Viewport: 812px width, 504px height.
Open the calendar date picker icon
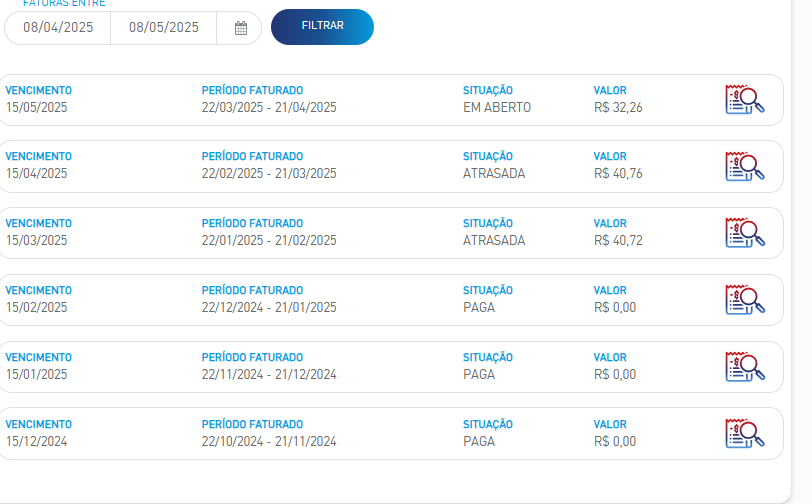point(240,28)
